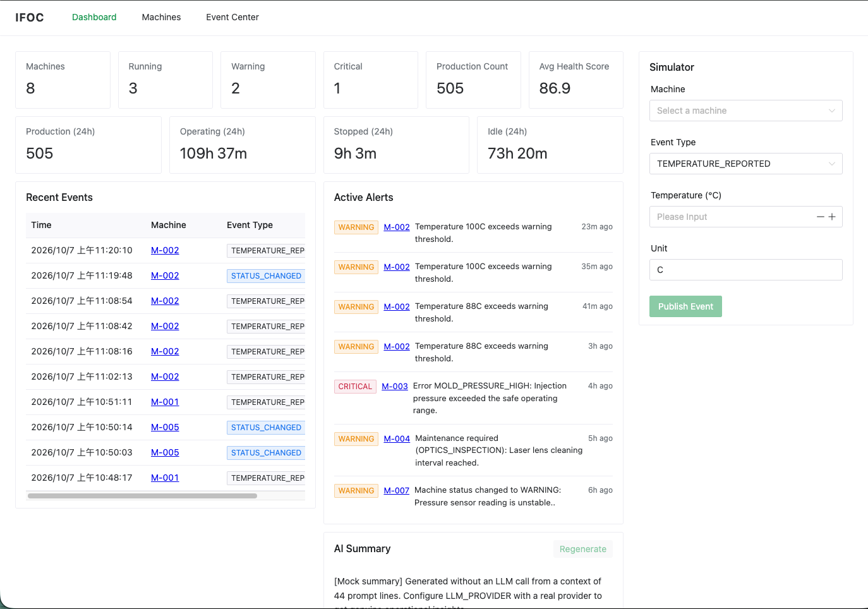Open M-007 link in the pressure sensor alert
This screenshot has height=609, width=868.
[x=397, y=490]
